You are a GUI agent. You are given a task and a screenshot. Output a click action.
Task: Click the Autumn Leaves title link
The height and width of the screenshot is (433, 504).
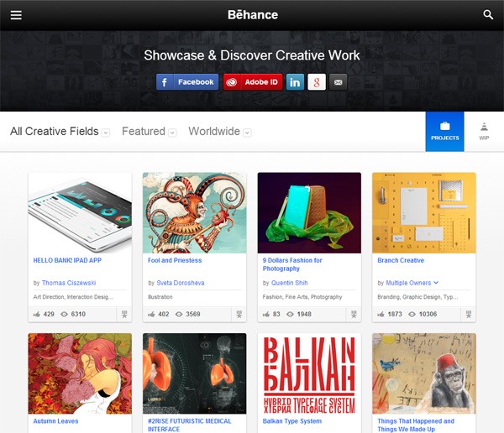click(55, 421)
